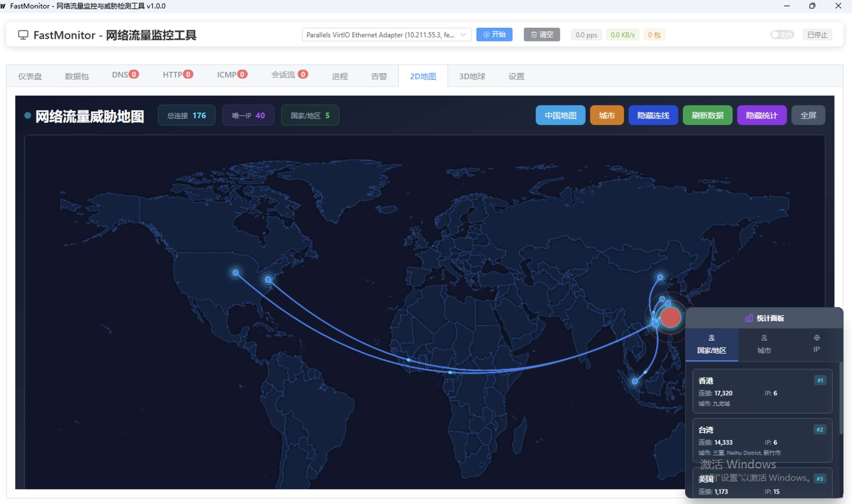The height and width of the screenshot is (504, 852).
Task: Click the 城市 icon in statistics panel
Action: point(764,338)
